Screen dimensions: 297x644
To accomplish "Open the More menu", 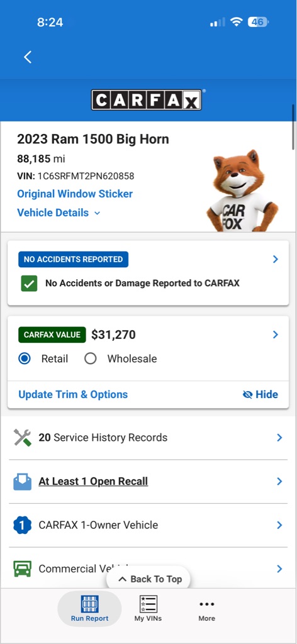I will coord(206,609).
